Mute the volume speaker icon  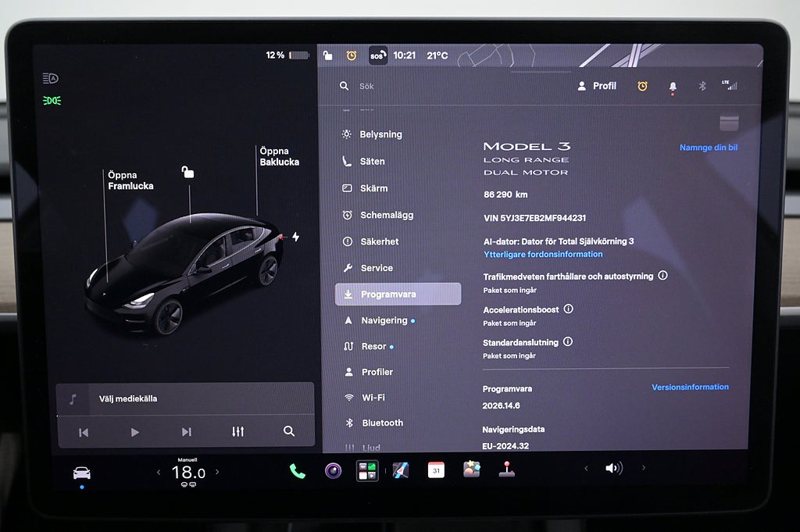click(614, 468)
